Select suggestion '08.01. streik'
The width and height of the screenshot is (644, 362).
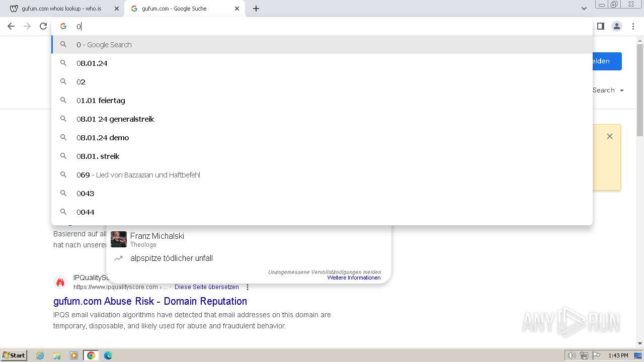pyautogui.click(x=322, y=156)
